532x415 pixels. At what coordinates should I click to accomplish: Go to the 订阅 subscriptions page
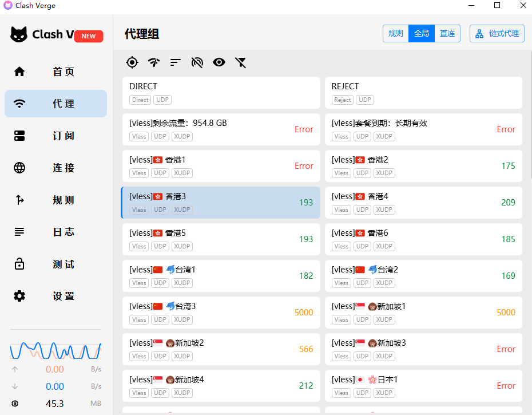[x=55, y=136]
